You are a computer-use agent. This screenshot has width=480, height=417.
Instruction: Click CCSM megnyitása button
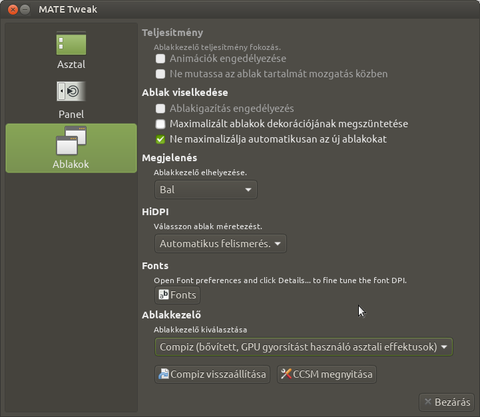(327, 374)
